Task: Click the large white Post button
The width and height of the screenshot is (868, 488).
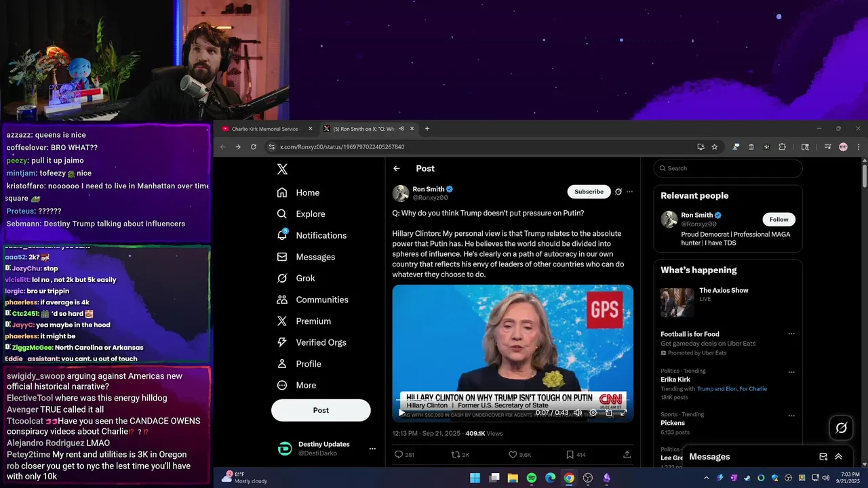Action: point(321,410)
